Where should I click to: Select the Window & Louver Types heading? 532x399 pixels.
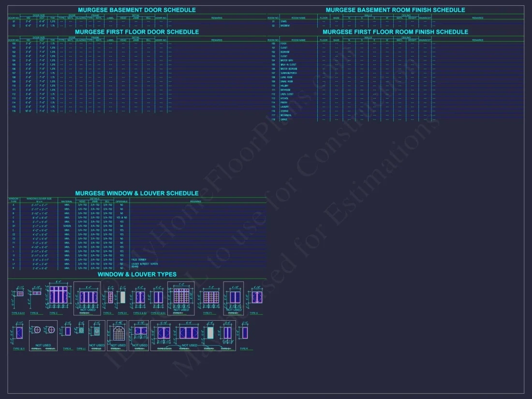point(137,274)
